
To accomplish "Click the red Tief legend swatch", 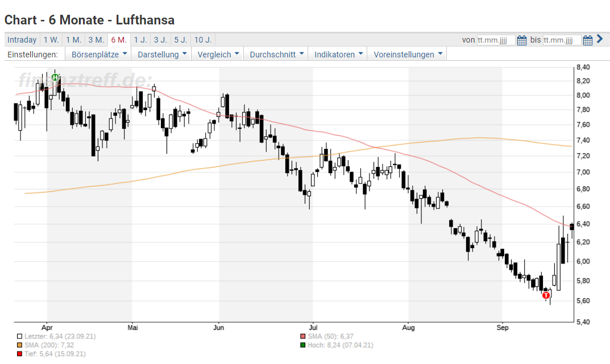I will [x=19, y=354].
